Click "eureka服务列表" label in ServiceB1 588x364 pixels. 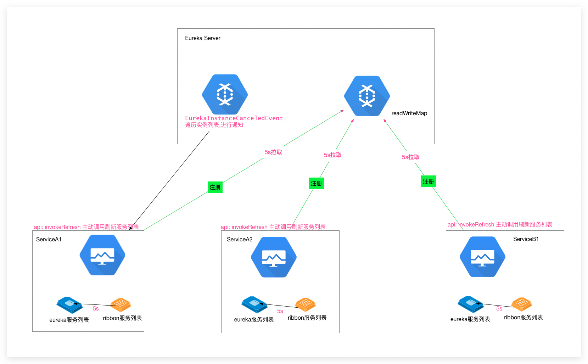pos(470,319)
